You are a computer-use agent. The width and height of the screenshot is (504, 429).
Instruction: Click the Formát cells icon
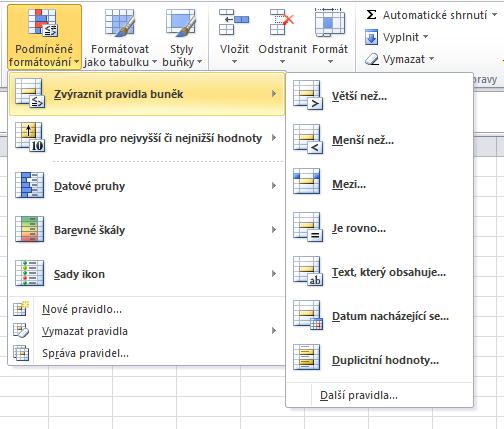pyautogui.click(x=330, y=22)
